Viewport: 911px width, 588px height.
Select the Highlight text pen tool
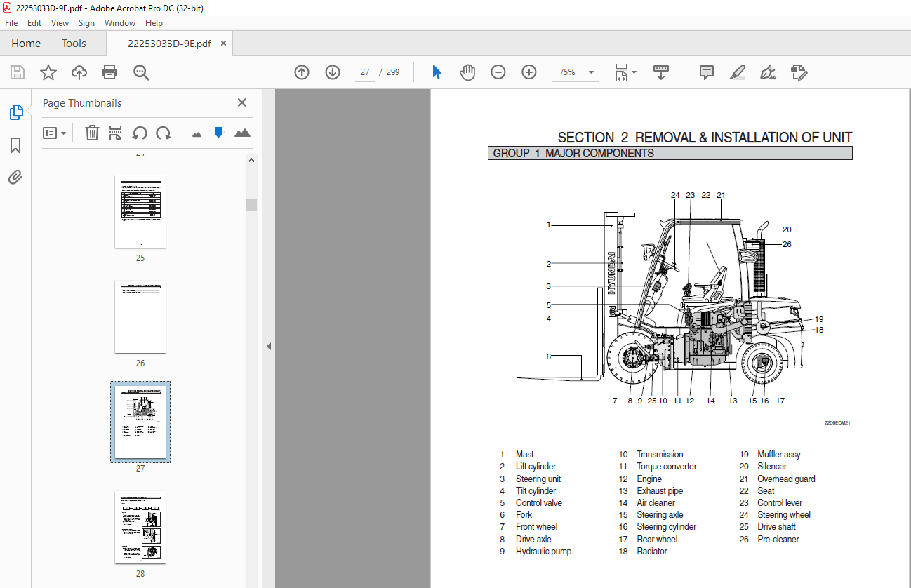tap(737, 72)
